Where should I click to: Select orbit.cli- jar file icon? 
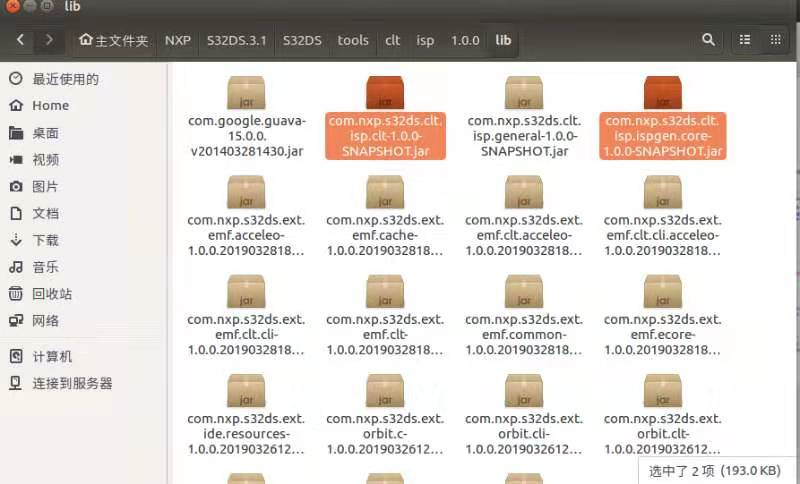[x=524, y=391]
